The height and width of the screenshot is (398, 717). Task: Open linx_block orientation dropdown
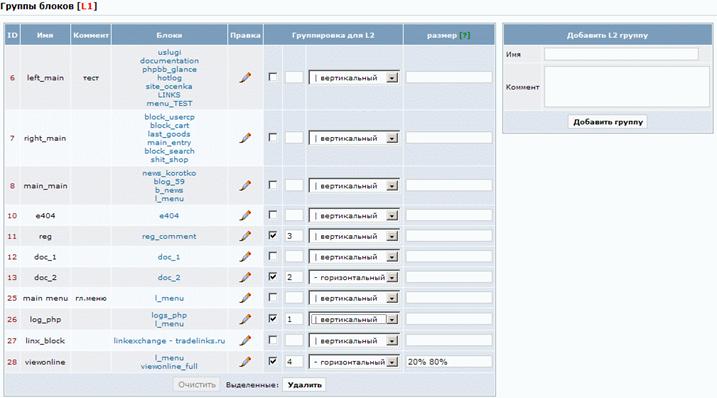pos(354,341)
